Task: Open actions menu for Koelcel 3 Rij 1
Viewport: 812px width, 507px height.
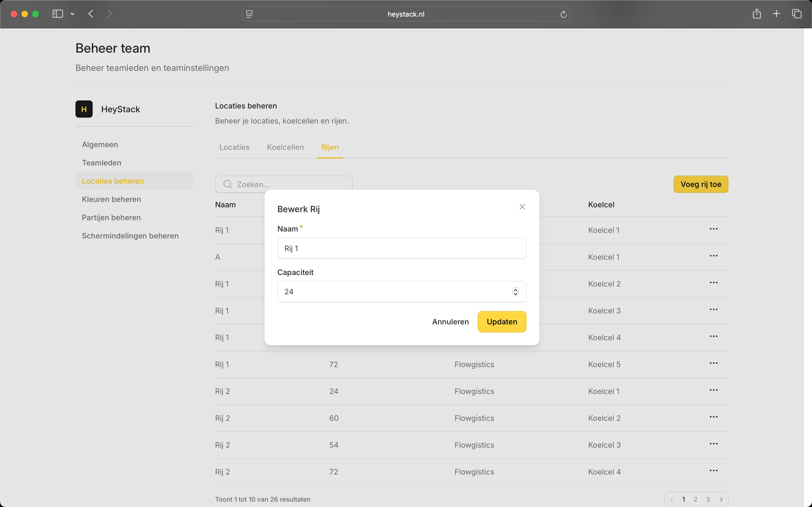Action: [713, 310]
